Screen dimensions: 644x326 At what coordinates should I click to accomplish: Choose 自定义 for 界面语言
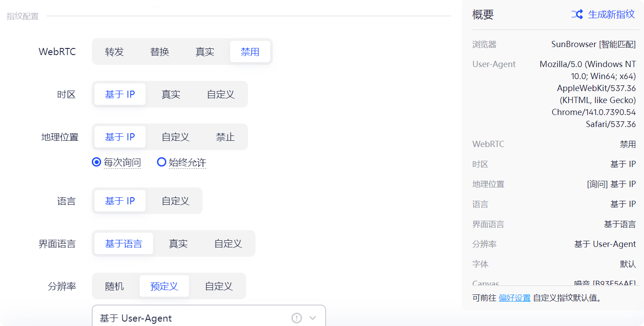[x=228, y=243]
